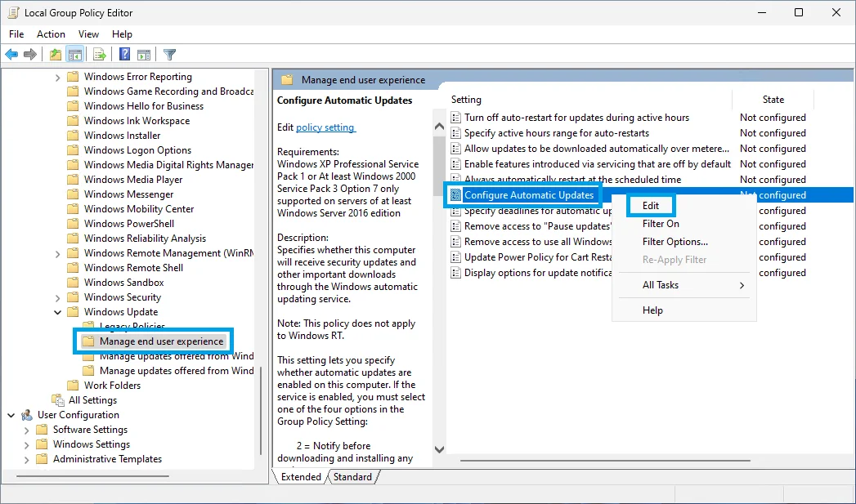Click the State column header
This screenshot has width=856, height=504.
[x=773, y=100]
